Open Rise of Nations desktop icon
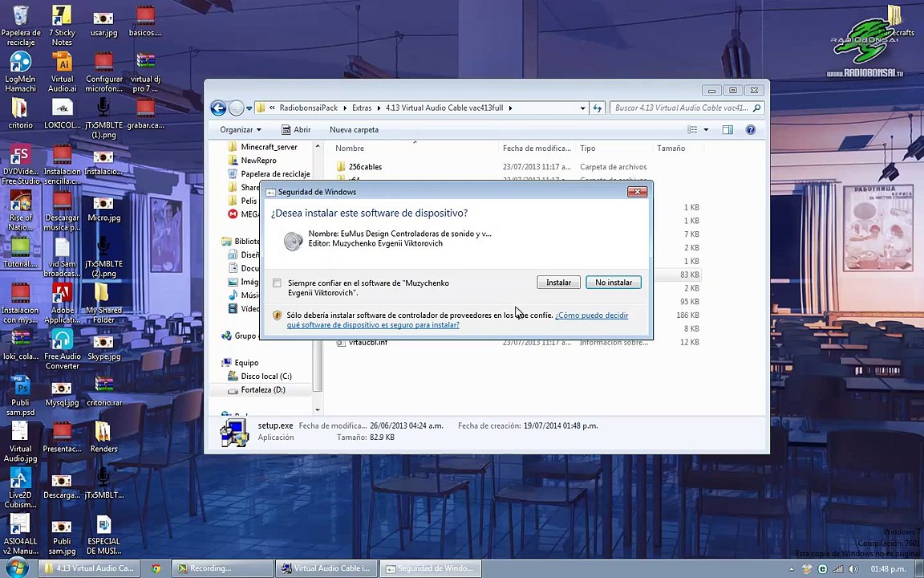Screen dimensions: 924x578 (21, 210)
